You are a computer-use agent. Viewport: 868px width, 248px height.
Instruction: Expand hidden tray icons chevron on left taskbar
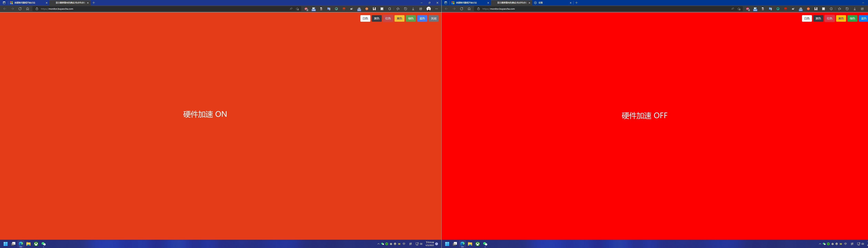378,244
